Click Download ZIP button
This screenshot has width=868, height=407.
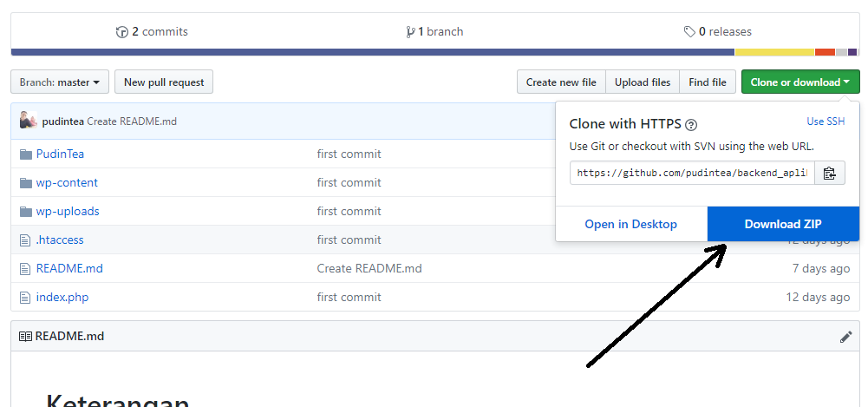coord(783,224)
